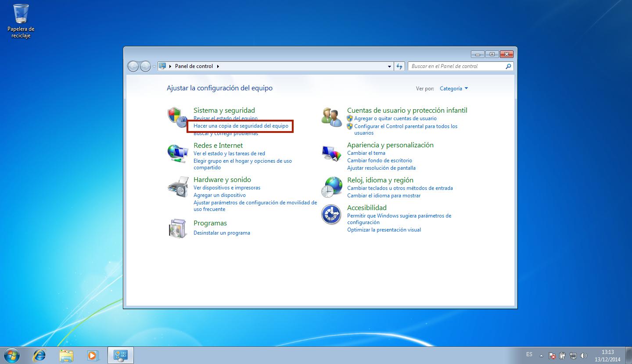Open the address bar history dropdown
Image resolution: width=632 pixels, height=364 pixels.
[x=389, y=67]
